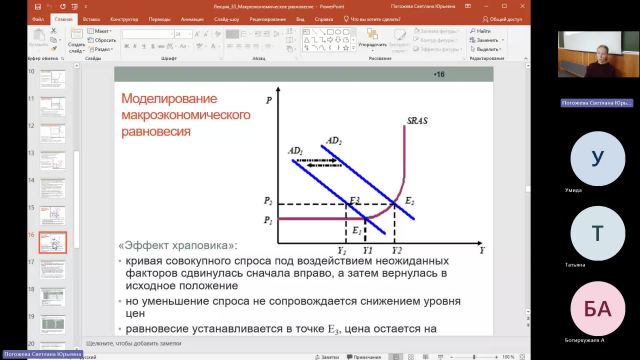This screenshot has width=640, height=360.
Task: Switch to Вид tab
Action: [x=300, y=19]
